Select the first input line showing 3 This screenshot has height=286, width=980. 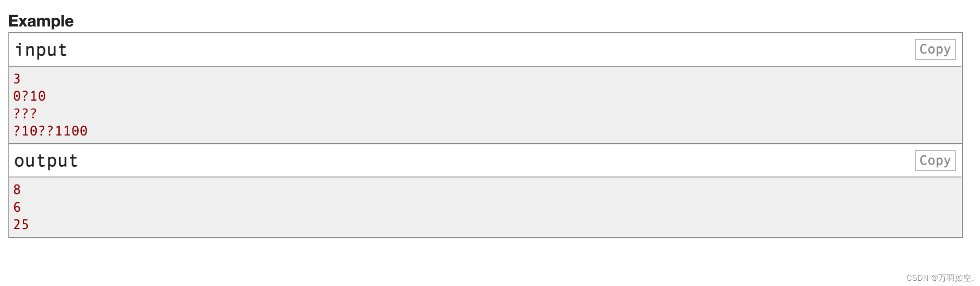tap(16, 78)
